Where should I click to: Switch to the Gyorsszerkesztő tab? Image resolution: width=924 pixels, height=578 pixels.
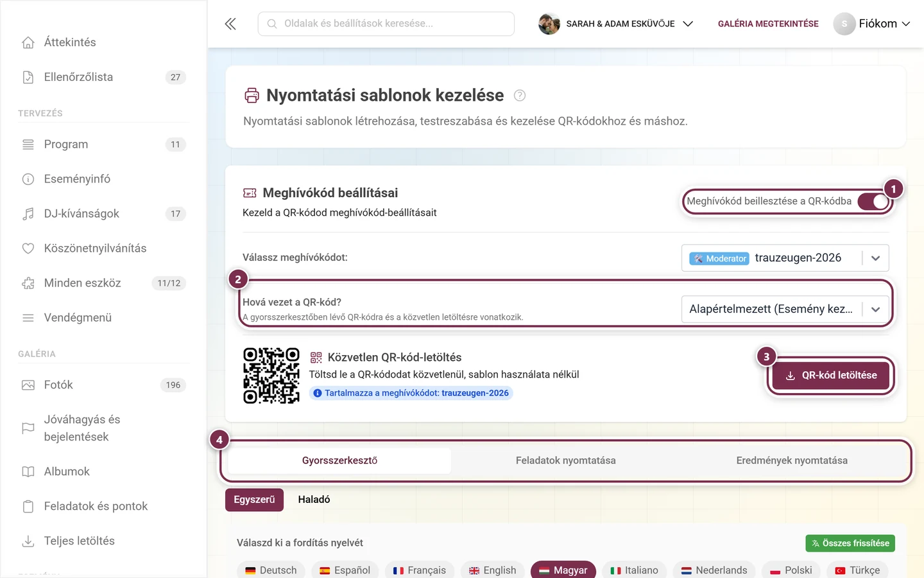click(340, 460)
